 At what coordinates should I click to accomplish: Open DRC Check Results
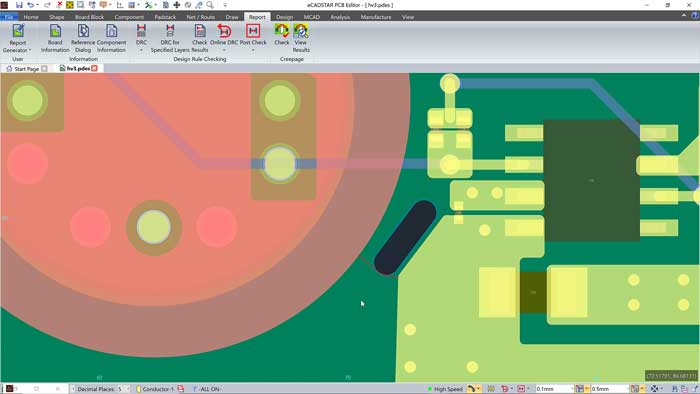pos(200,38)
